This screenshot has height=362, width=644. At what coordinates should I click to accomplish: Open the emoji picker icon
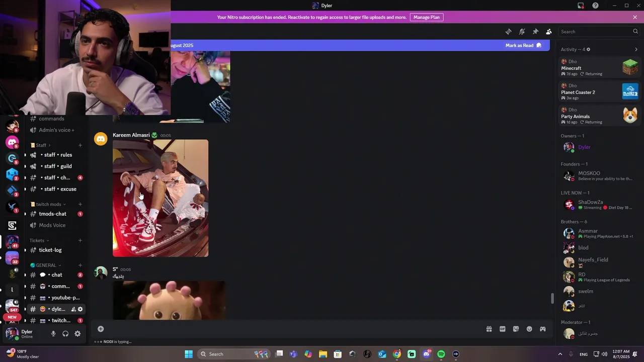(x=529, y=329)
